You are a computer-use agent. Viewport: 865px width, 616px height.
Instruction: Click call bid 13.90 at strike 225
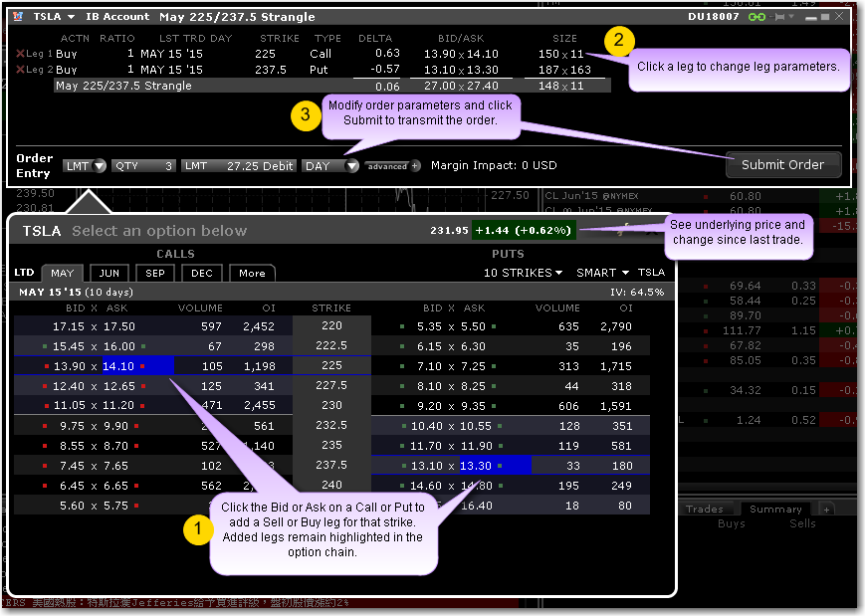(70, 366)
